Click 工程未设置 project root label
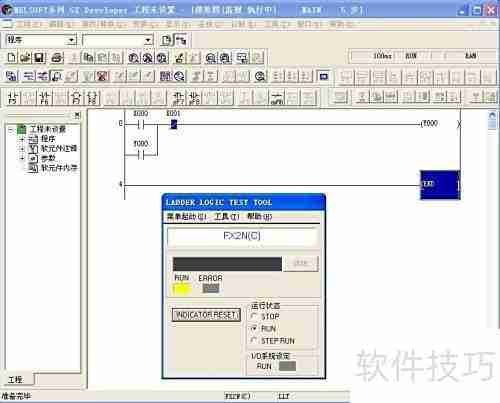 pos(48,129)
